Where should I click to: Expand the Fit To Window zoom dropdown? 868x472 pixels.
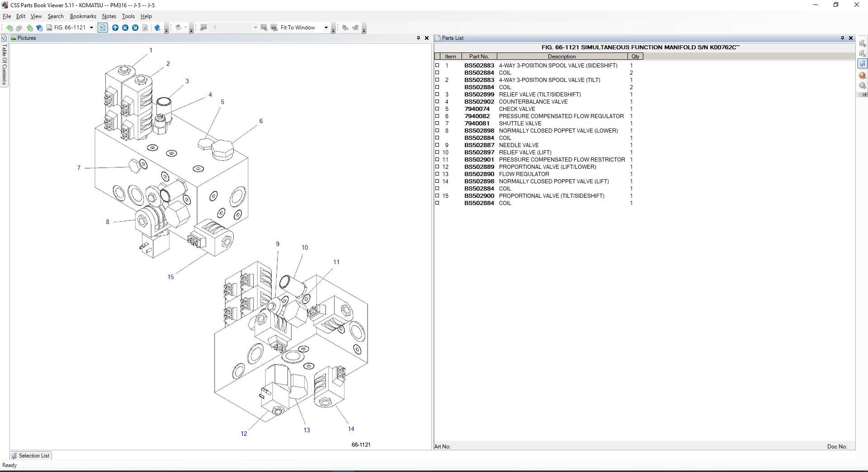click(x=326, y=28)
